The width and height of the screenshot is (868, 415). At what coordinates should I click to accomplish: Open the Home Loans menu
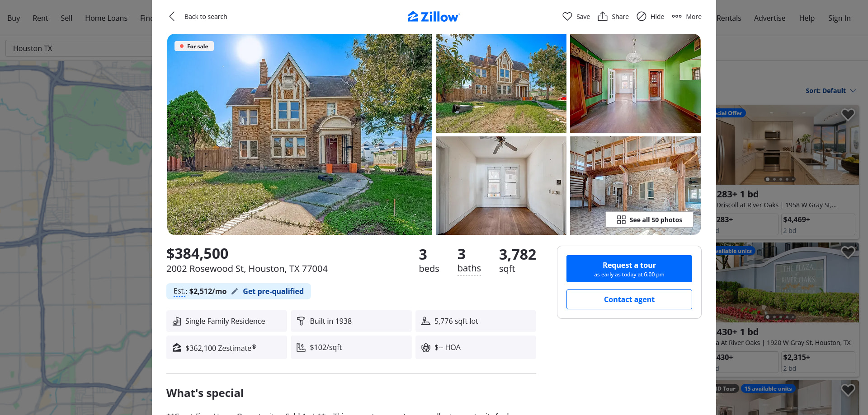tap(106, 18)
